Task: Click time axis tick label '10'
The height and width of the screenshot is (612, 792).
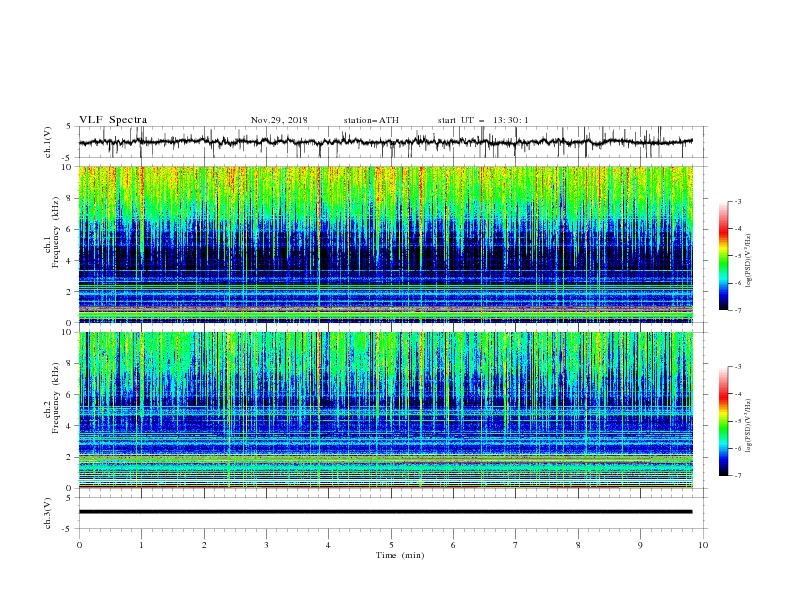Action: click(x=703, y=545)
